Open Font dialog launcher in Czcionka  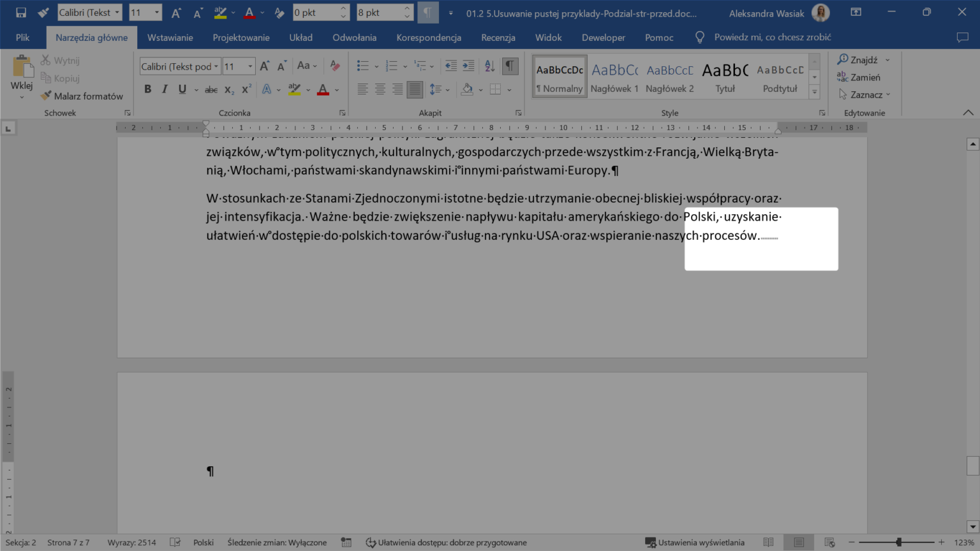343,113
